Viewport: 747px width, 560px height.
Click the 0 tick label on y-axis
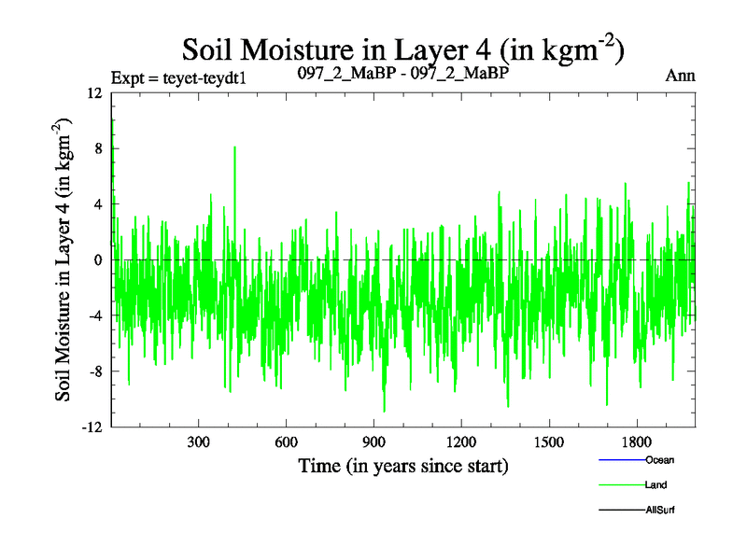pyautogui.click(x=97, y=260)
